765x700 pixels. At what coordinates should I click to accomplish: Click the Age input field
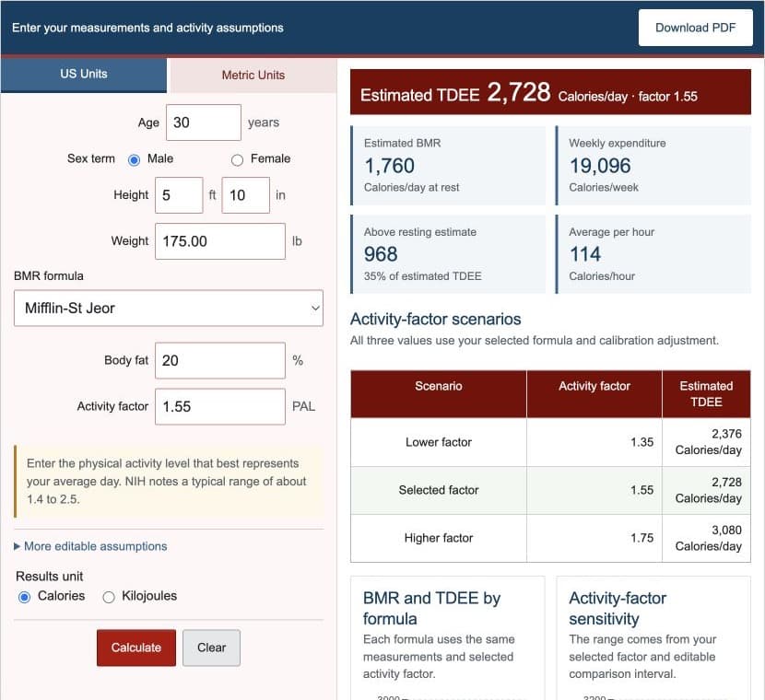pos(204,122)
